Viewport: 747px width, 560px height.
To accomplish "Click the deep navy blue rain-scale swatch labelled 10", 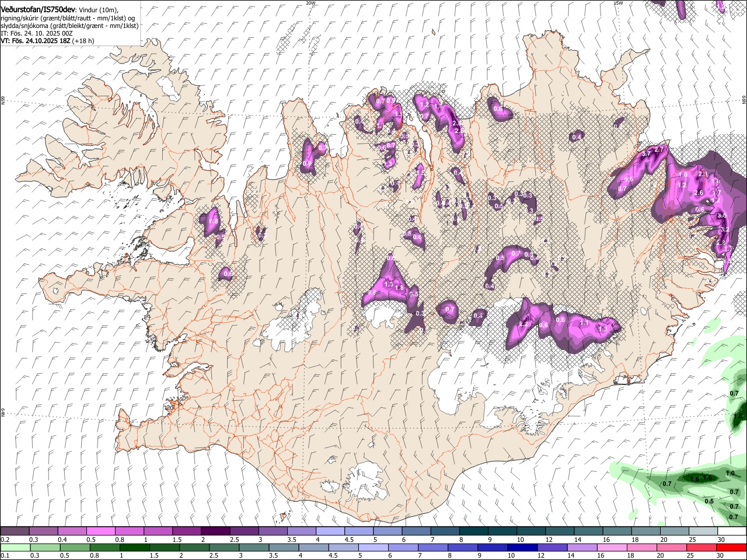I will pyautogui.click(x=522, y=547).
